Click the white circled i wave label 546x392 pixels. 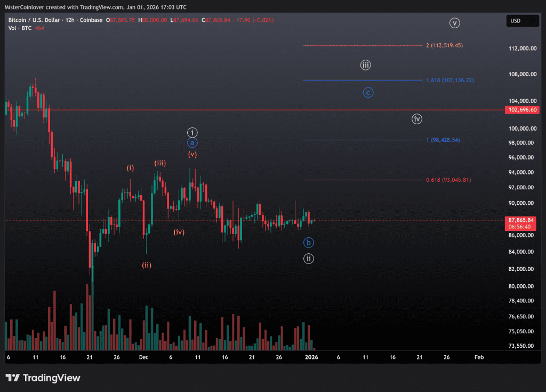[192, 132]
